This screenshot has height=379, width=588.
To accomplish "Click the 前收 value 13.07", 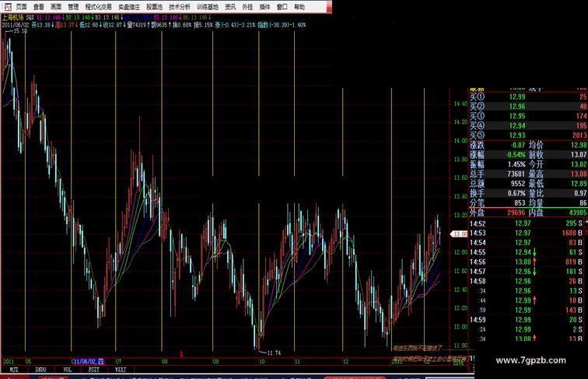I will point(579,155).
